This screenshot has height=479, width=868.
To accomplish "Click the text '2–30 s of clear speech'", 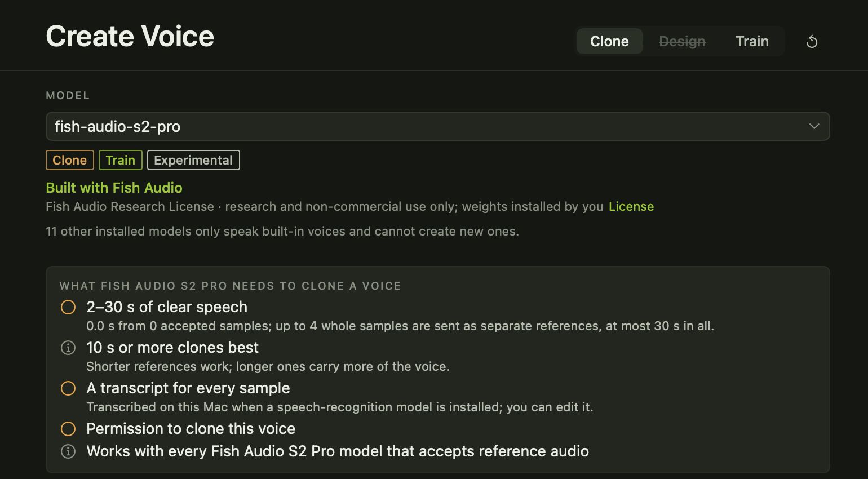I will click(167, 307).
